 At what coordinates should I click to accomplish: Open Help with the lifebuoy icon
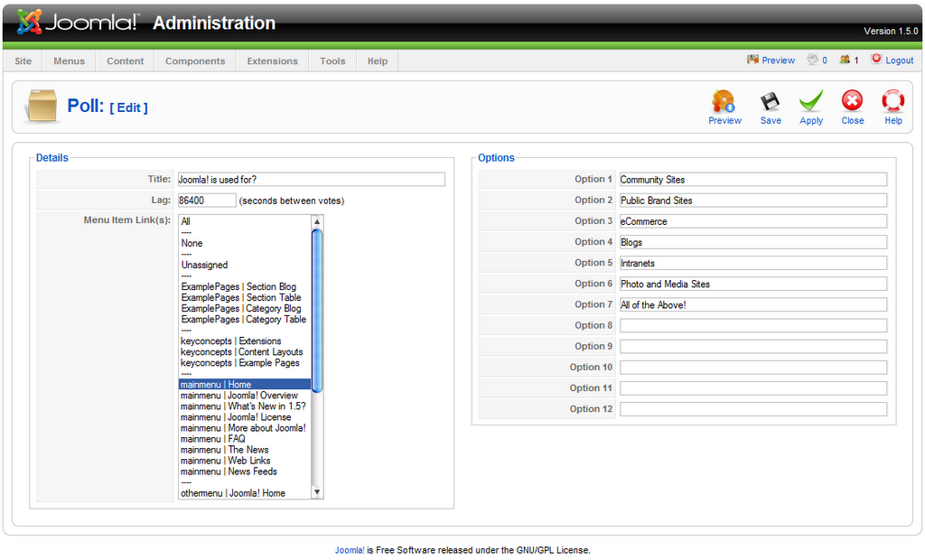(x=893, y=107)
